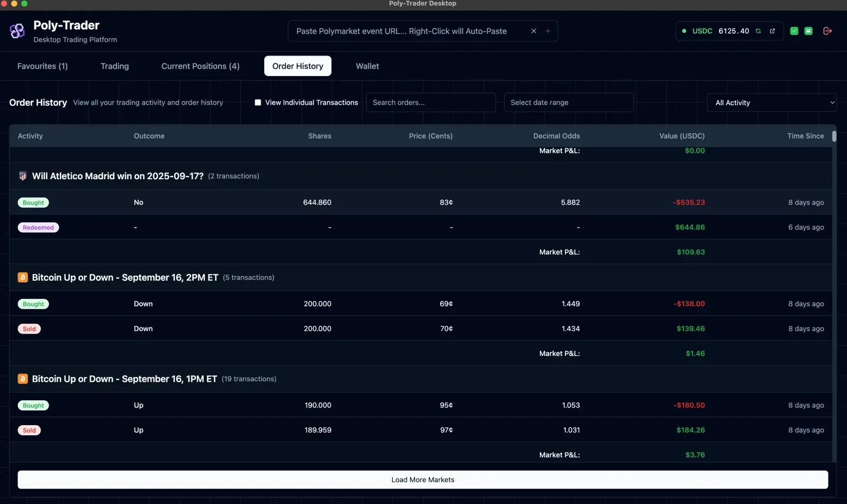This screenshot has height=504, width=847.
Task: Open the All Activity filter dropdown
Action: (x=772, y=103)
